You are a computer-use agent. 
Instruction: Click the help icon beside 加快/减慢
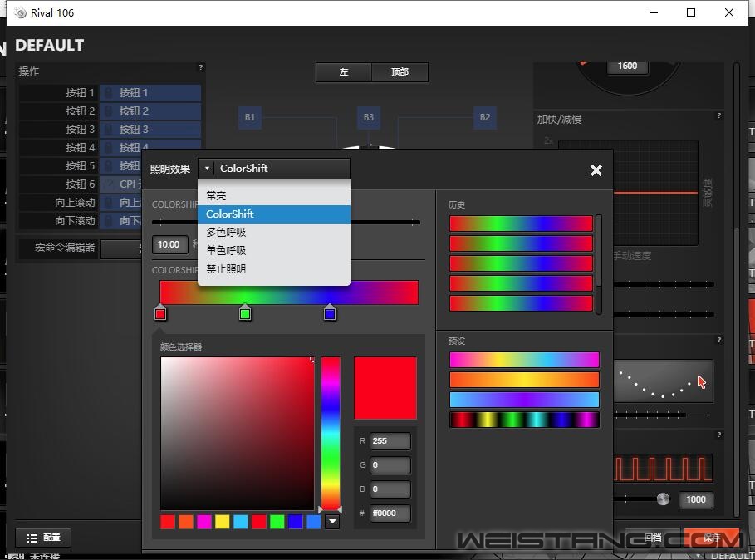pyautogui.click(x=718, y=115)
